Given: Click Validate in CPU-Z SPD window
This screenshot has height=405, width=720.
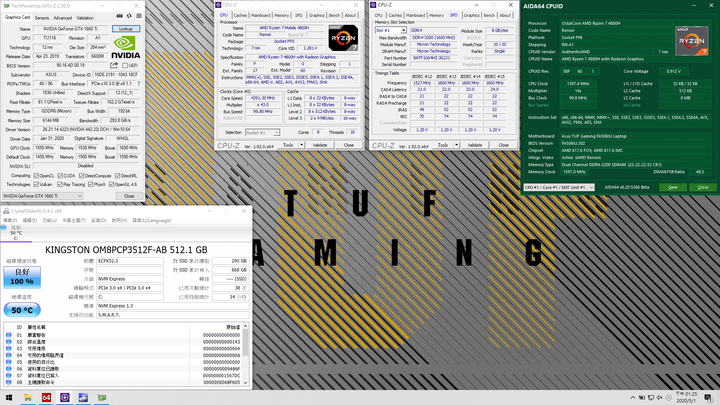Looking at the screenshot, I should (475, 145).
